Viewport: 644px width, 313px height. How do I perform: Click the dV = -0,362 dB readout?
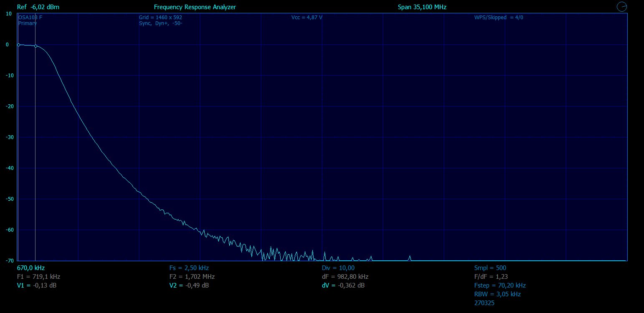343,285
